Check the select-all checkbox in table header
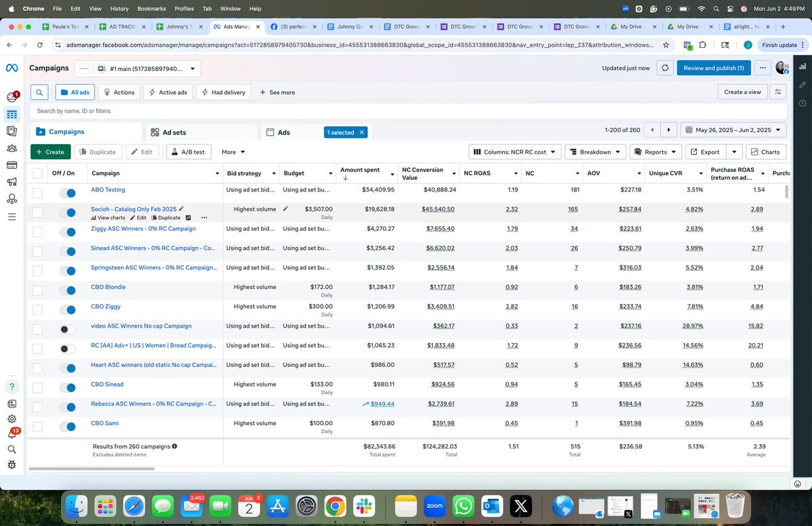This screenshot has height=526, width=812. pos(37,173)
